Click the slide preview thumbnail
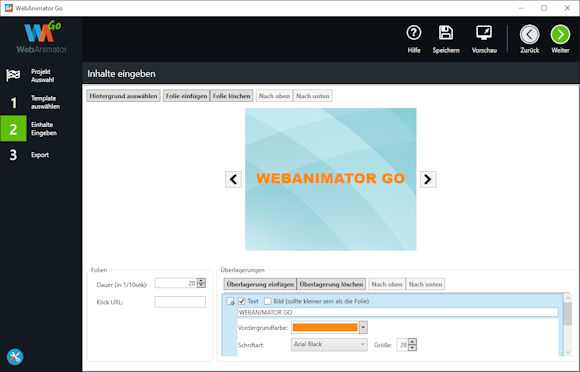Screen dimensions: 580x372 coord(331,179)
